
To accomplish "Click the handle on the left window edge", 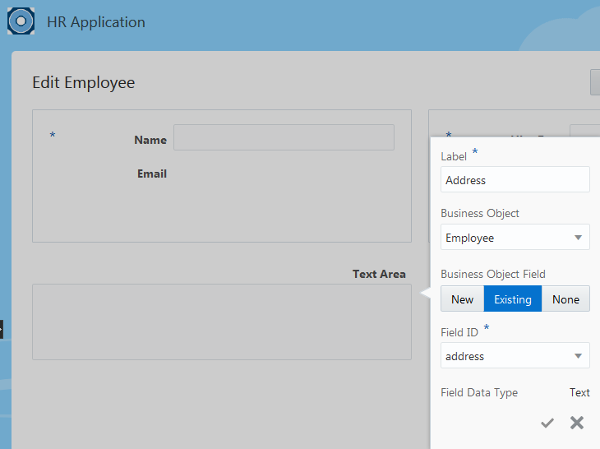I will click(x=2, y=328).
